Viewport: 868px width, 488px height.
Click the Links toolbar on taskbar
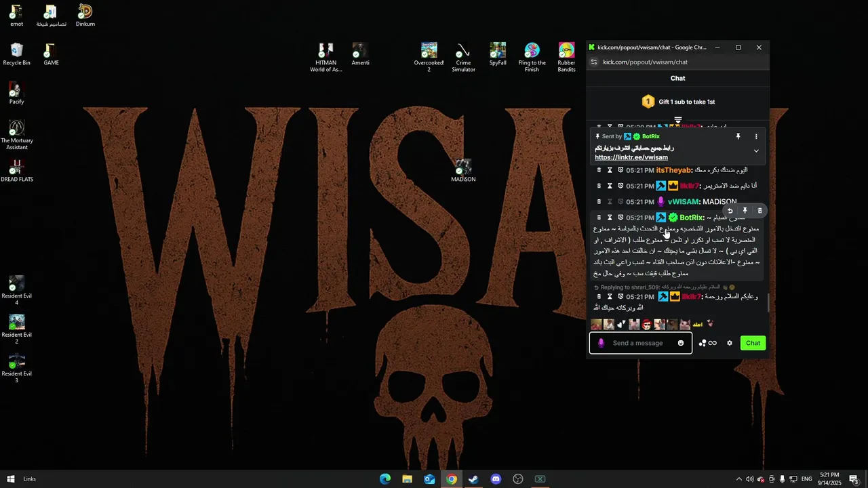click(x=29, y=479)
